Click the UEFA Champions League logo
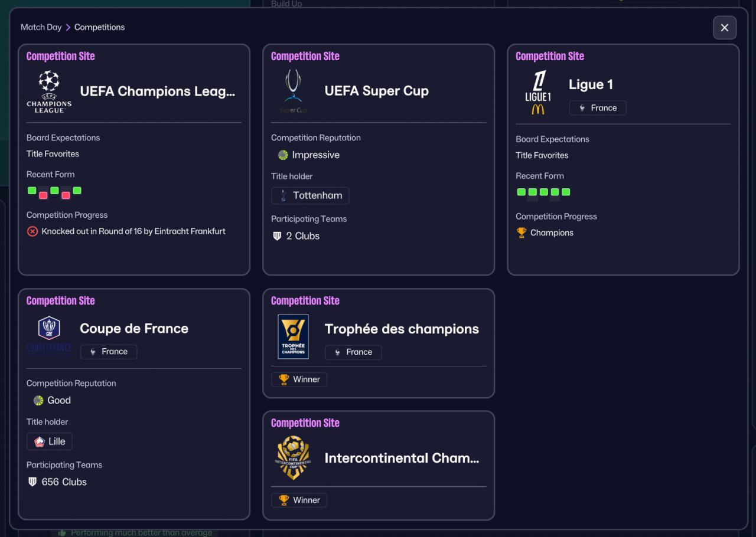The height and width of the screenshot is (537, 756). click(49, 91)
